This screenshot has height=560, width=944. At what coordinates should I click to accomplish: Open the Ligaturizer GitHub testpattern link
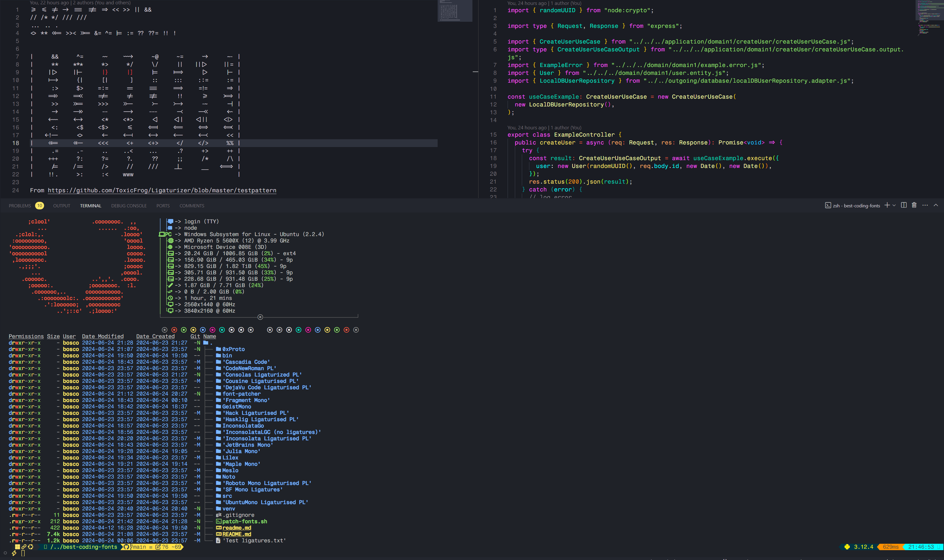click(162, 190)
